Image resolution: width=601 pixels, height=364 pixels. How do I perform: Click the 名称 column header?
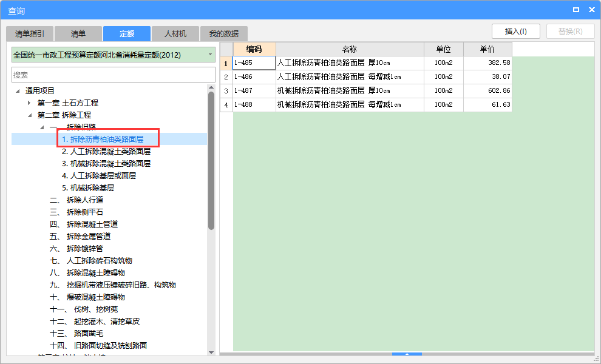(x=350, y=49)
